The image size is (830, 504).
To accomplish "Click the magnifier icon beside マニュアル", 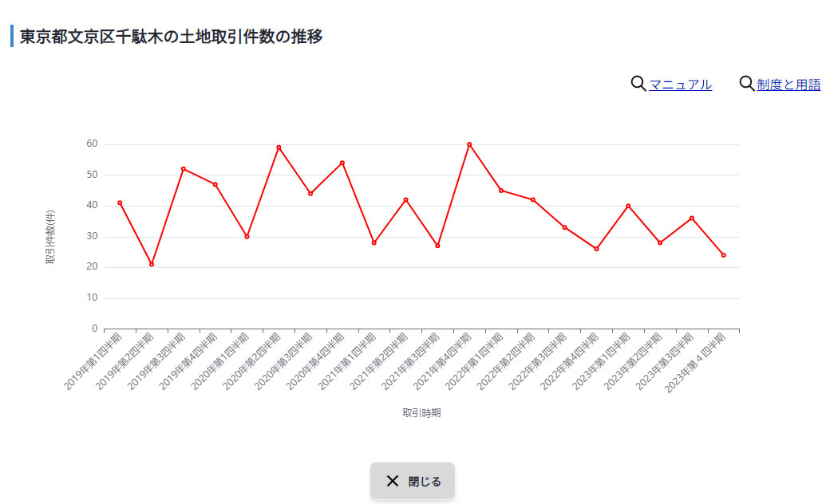I will tap(636, 83).
